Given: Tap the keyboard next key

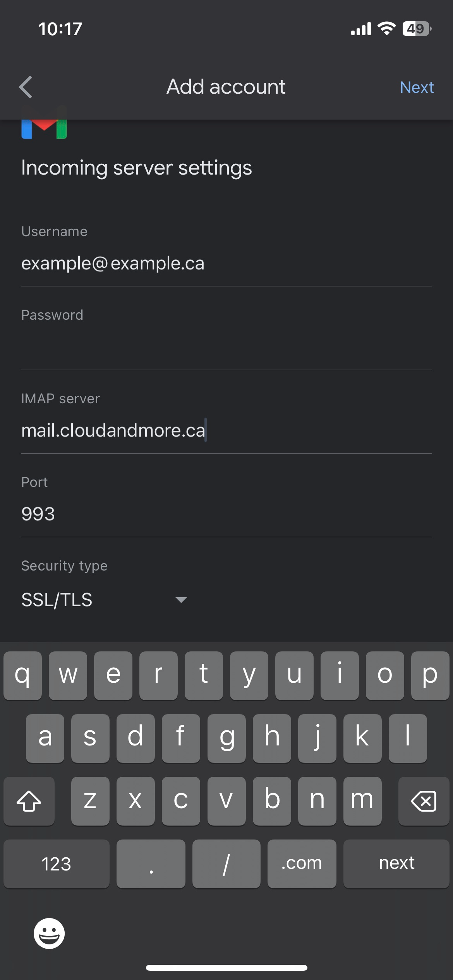Looking at the screenshot, I should (x=396, y=863).
